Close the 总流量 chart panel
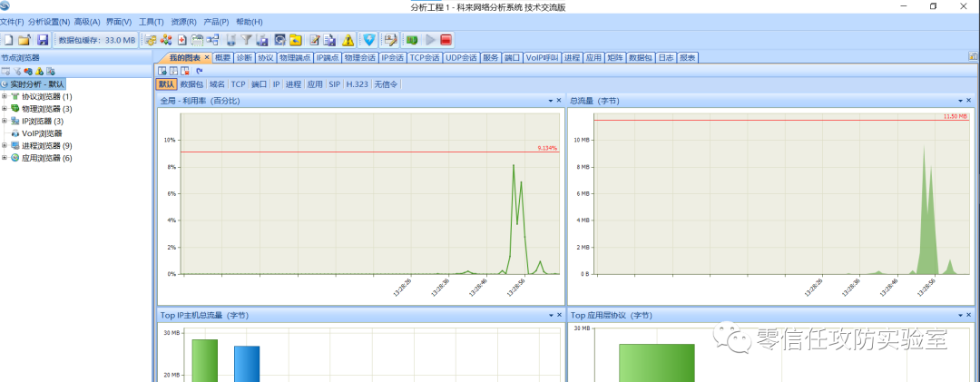The height and width of the screenshot is (382, 980). 969,101
